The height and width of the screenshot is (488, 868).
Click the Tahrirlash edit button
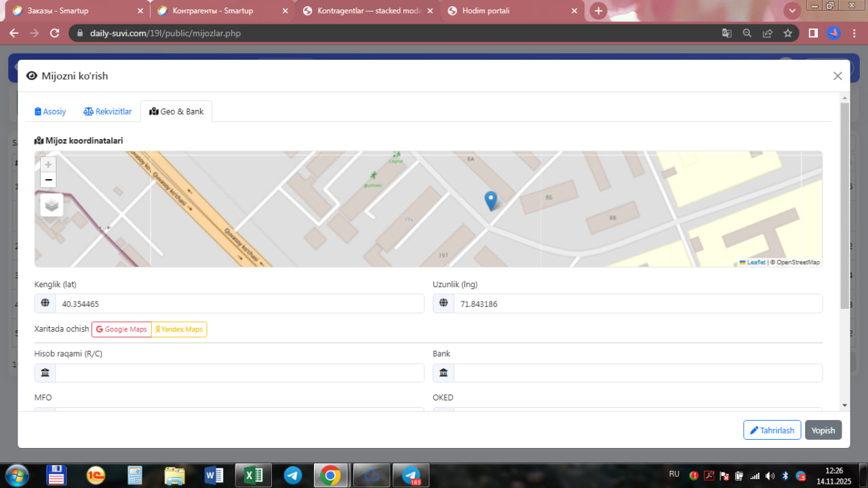click(x=772, y=430)
